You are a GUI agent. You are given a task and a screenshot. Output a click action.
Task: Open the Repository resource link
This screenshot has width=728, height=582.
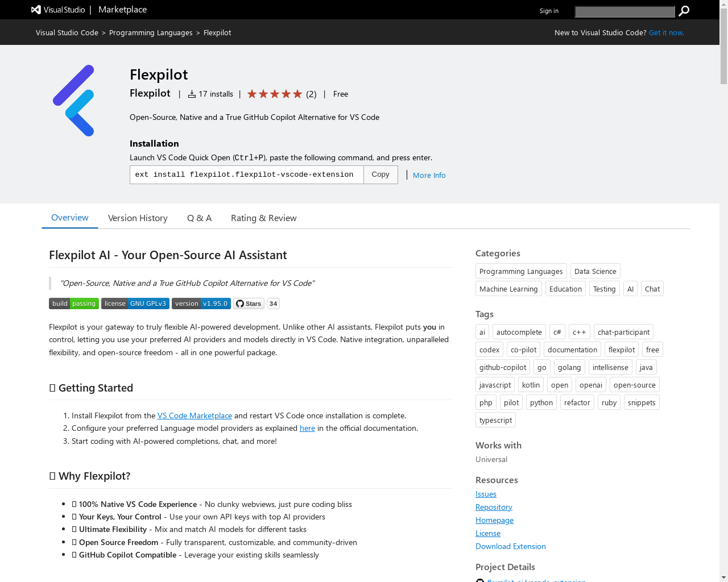[494, 507]
